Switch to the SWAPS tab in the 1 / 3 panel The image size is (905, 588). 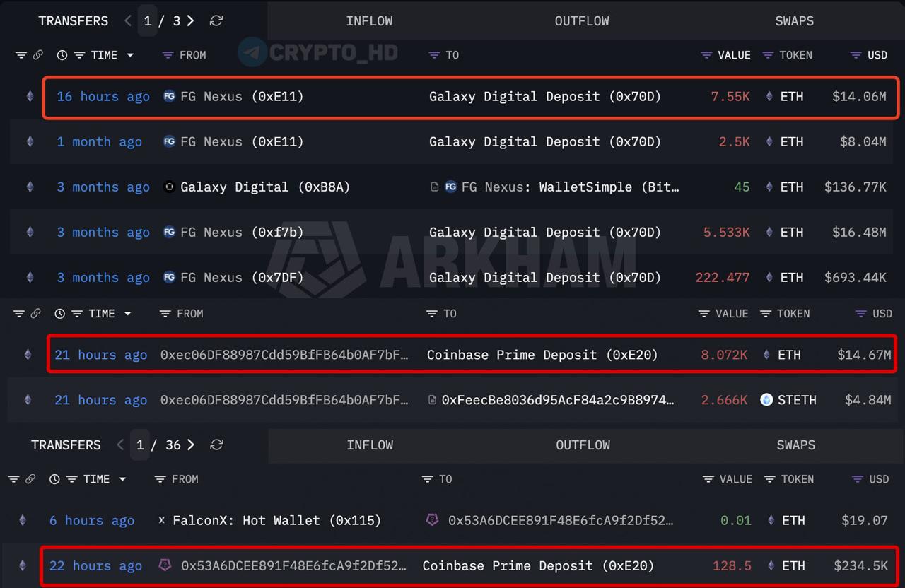[795, 20]
